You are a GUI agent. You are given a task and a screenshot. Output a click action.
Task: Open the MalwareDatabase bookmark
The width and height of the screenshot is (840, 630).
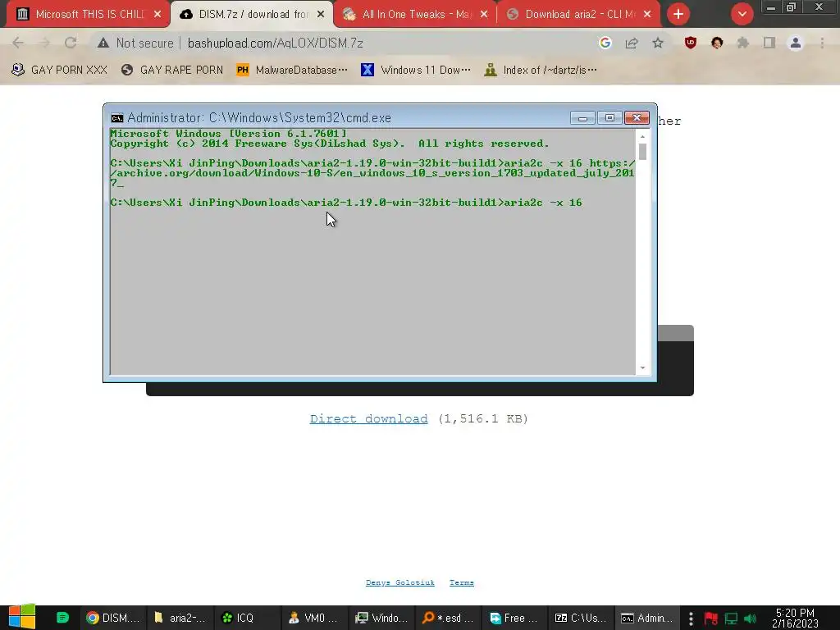(293, 70)
